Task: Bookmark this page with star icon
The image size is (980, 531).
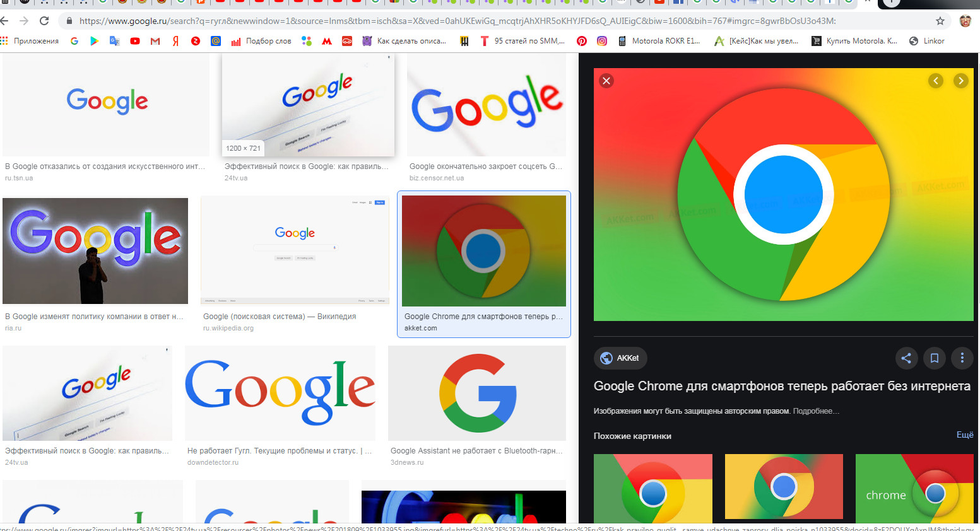Action: tap(940, 21)
